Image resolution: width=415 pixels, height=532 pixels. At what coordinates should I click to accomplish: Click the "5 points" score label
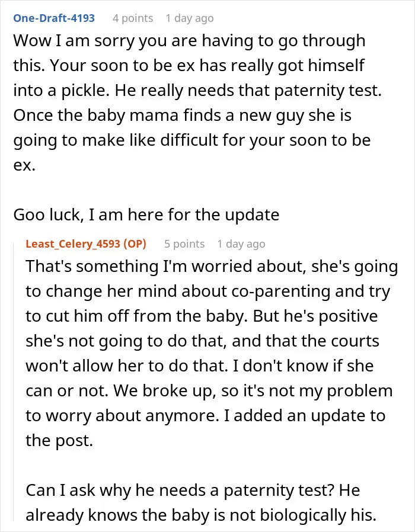click(184, 244)
